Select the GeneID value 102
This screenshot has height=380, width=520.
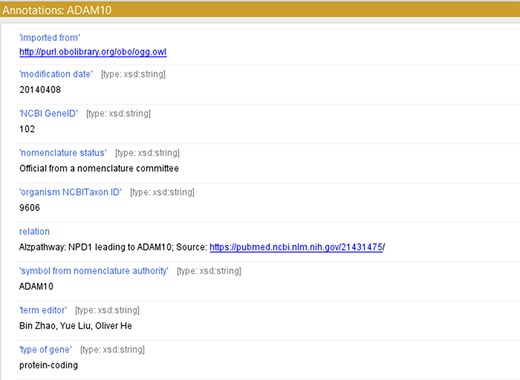(x=27, y=129)
